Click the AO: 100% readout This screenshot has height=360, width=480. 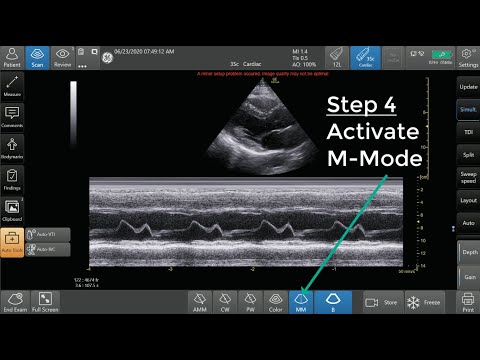pos(304,64)
